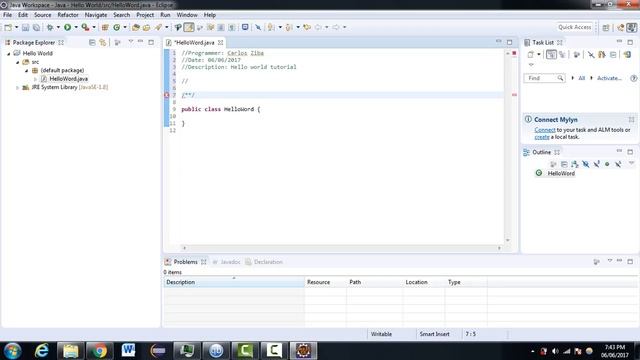Click New Java Package icon
Screen dimensions: 640x360
coord(105,27)
